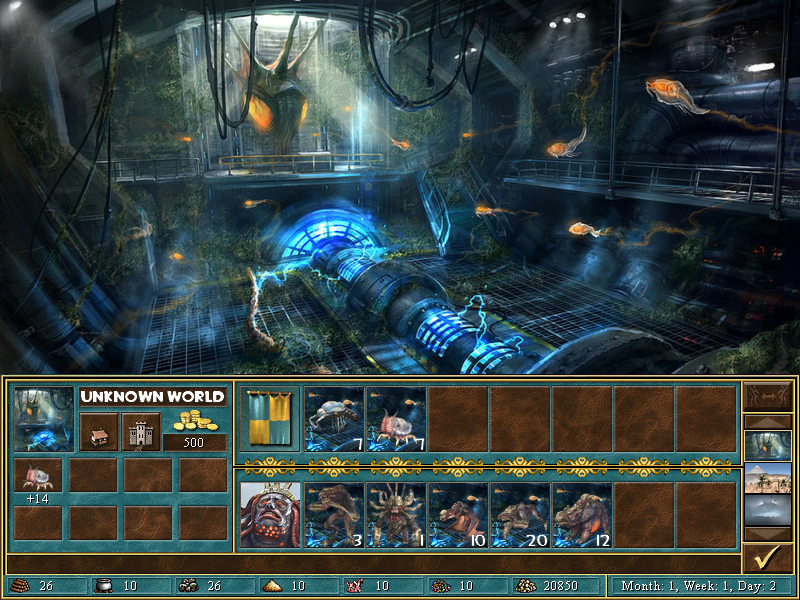Click the sulfur pile resource icon
This screenshot has height=600, width=800.
point(272,586)
